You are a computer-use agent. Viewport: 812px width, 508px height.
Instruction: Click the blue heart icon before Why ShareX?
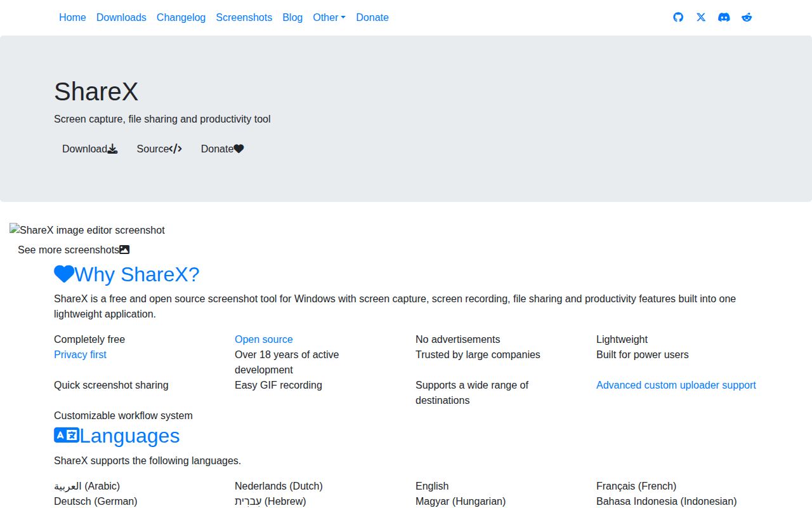coord(64,274)
